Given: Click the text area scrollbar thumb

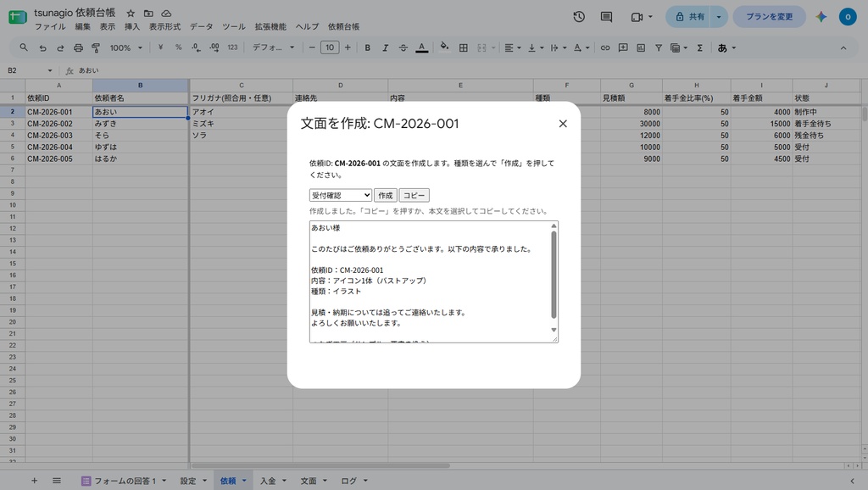Looking at the screenshot, I should pos(554,274).
